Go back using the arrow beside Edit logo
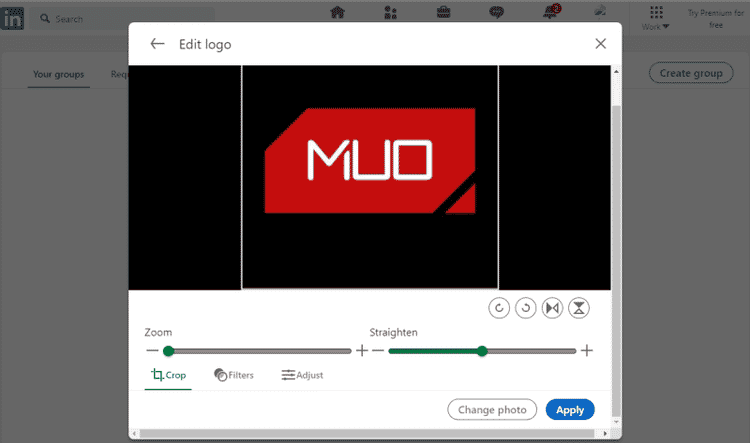This screenshot has height=443, width=750. (157, 44)
